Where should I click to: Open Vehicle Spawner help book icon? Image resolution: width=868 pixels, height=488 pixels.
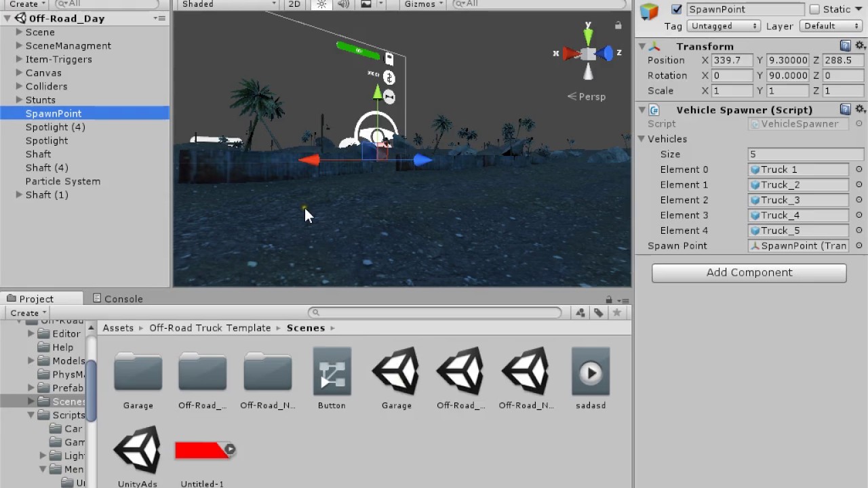845,109
